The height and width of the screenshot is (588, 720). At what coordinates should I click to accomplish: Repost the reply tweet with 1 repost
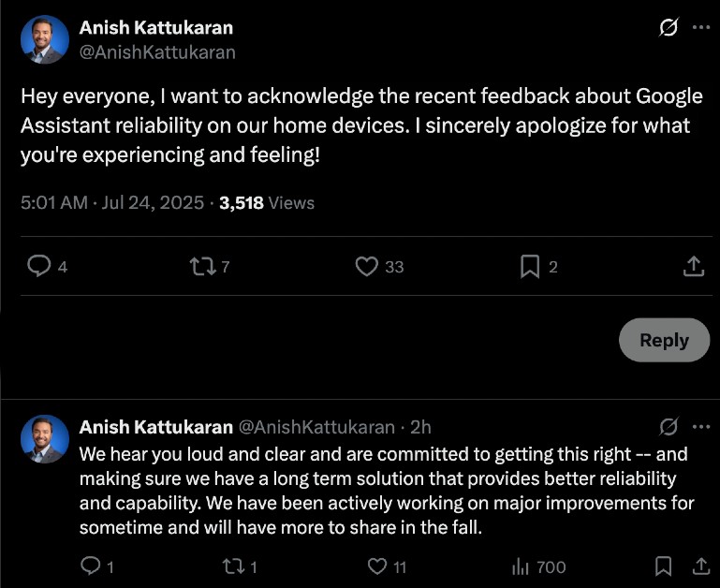232,566
